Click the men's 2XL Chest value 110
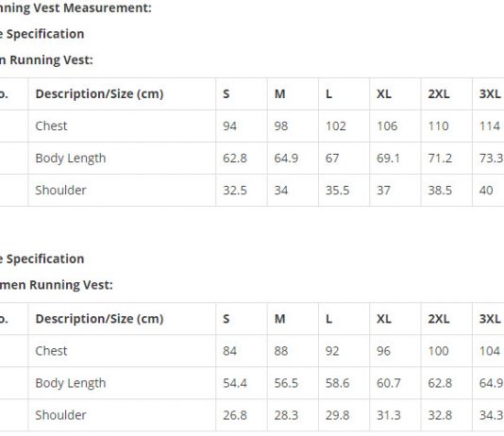 pyautogui.click(x=439, y=126)
